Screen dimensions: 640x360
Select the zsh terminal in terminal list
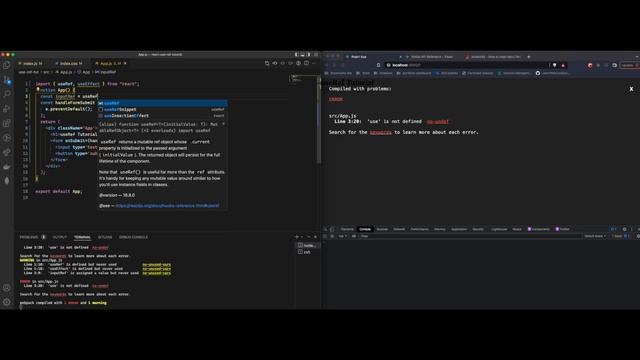(x=307, y=252)
